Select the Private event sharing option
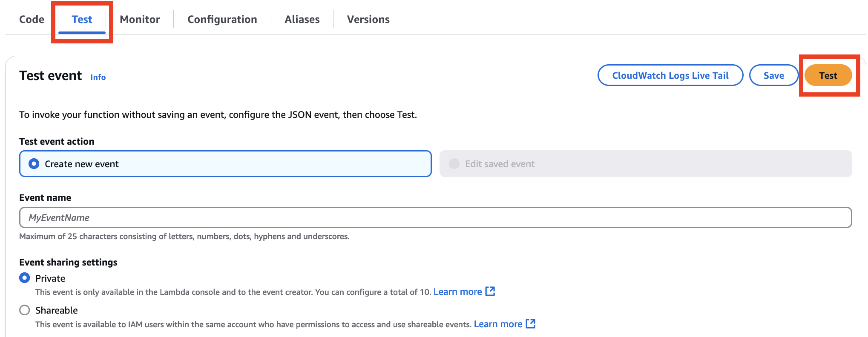The height and width of the screenshot is (337, 868). click(24, 278)
